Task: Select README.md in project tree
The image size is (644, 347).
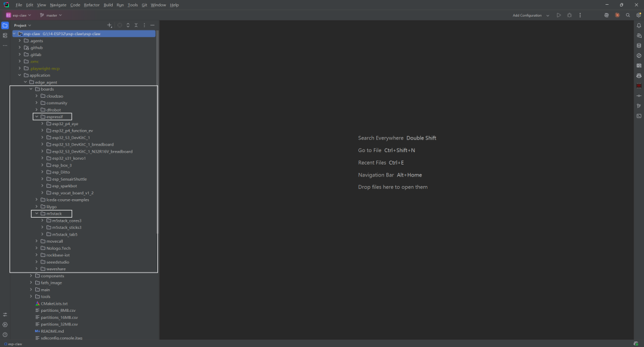Action: coord(52,331)
